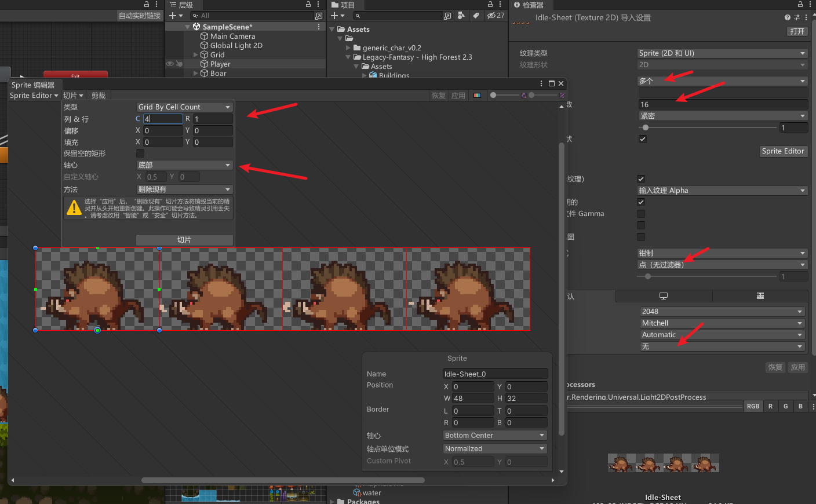816x504 pixels.
Task: Open the Hierarchy panel kebab menu
Action: pos(318,4)
